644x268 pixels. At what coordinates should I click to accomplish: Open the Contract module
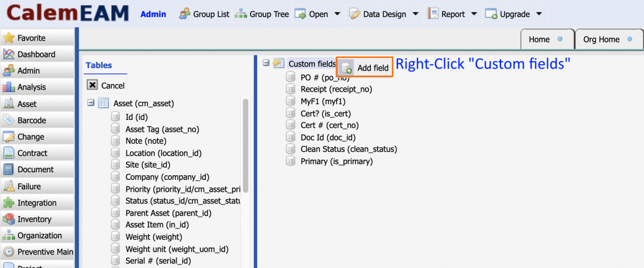coord(37,153)
